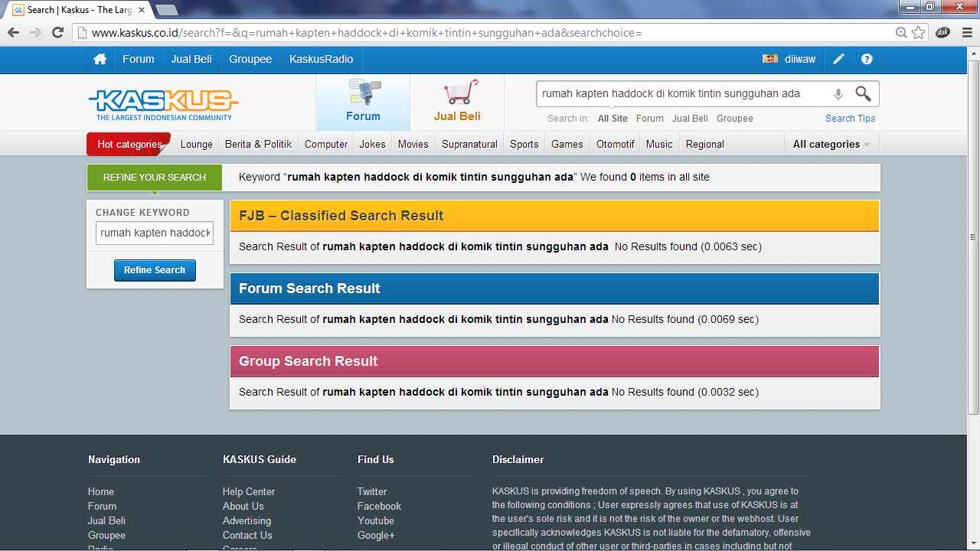Click the KASKUS logo
The image size is (980, 551).
164,105
